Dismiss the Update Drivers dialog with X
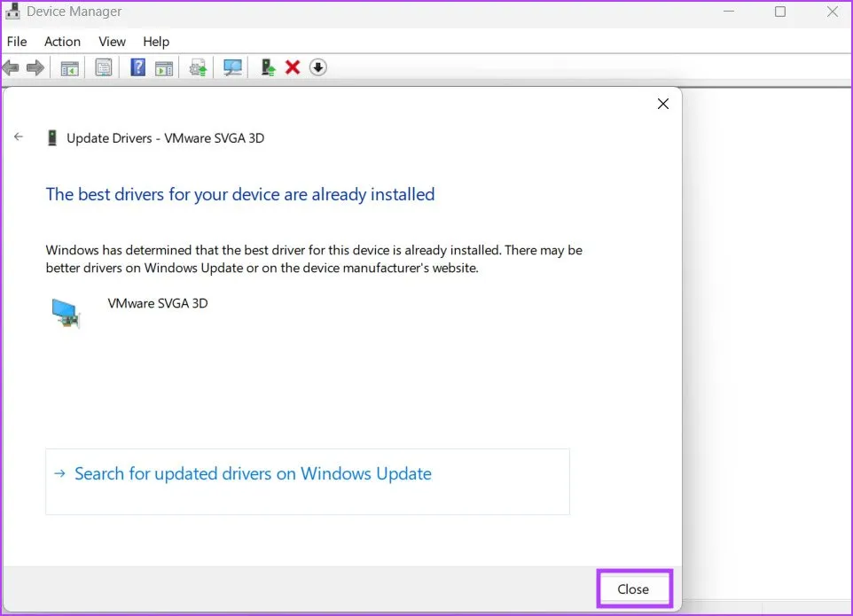Image resolution: width=853 pixels, height=616 pixels. 662,104
